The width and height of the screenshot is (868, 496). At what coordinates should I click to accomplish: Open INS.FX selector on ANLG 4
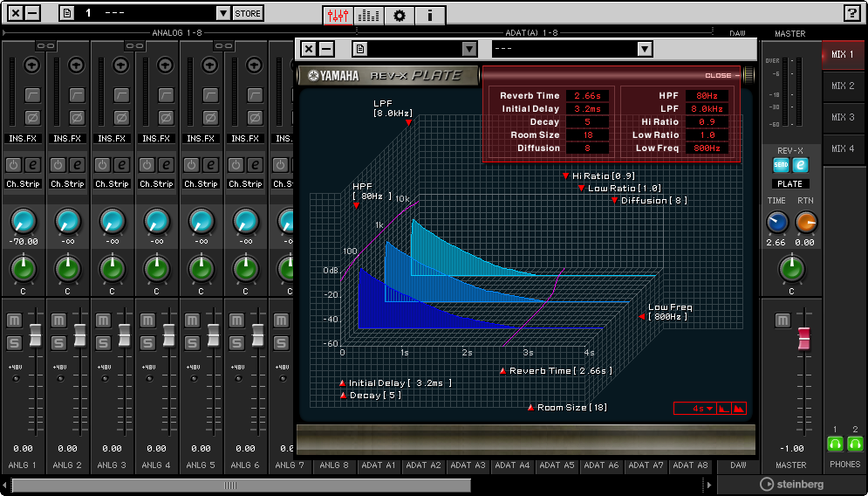156,139
